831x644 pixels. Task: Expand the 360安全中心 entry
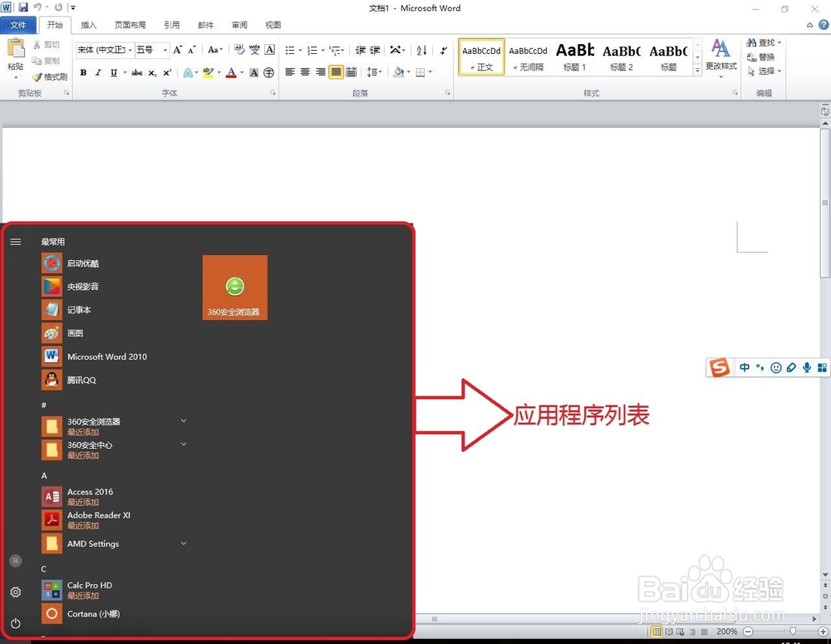184,445
